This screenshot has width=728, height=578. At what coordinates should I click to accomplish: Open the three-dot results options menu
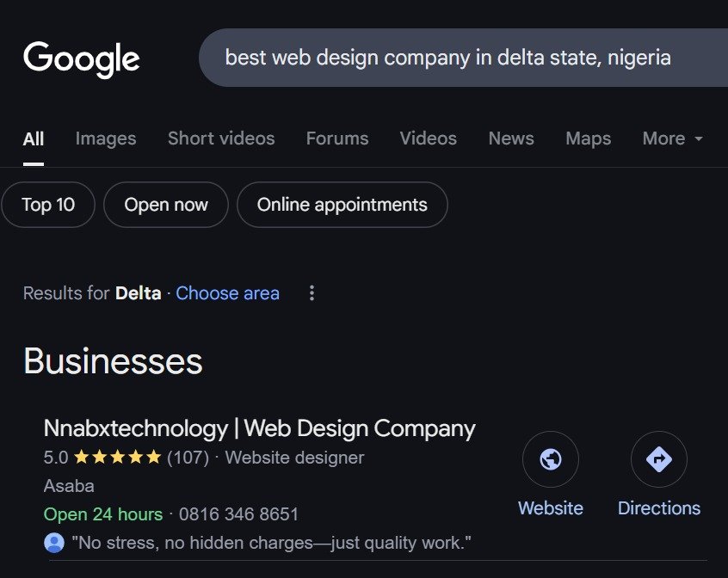pos(312,293)
